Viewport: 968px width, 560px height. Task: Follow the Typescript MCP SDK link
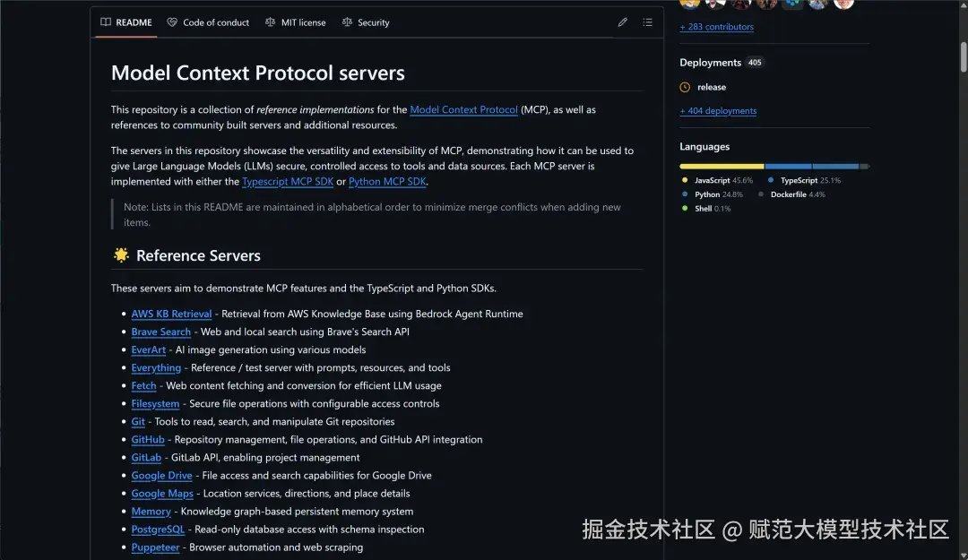[x=288, y=182]
